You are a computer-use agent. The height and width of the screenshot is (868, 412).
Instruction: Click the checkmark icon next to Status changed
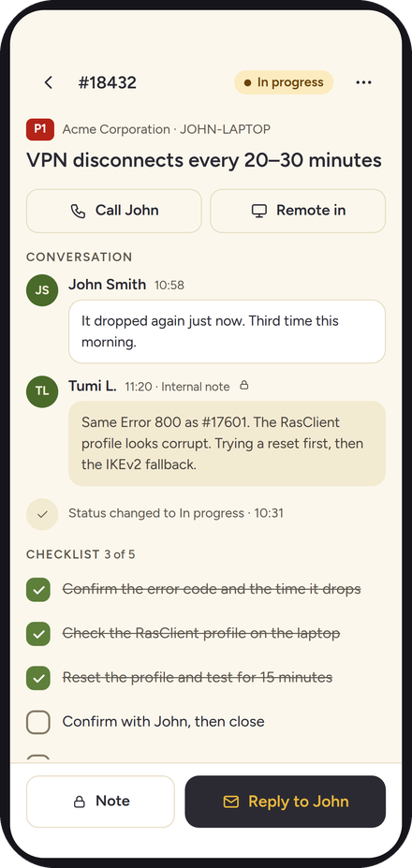[42, 514]
